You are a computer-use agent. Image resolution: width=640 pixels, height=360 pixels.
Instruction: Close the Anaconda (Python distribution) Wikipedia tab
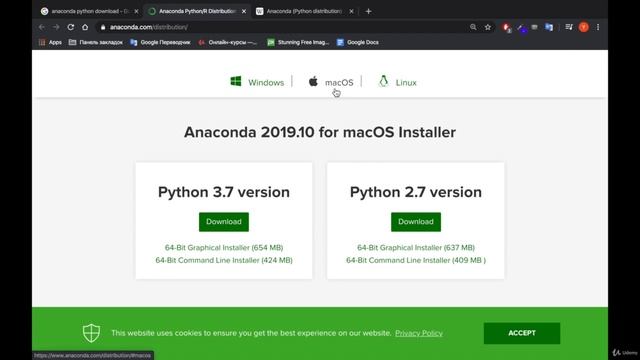351,11
